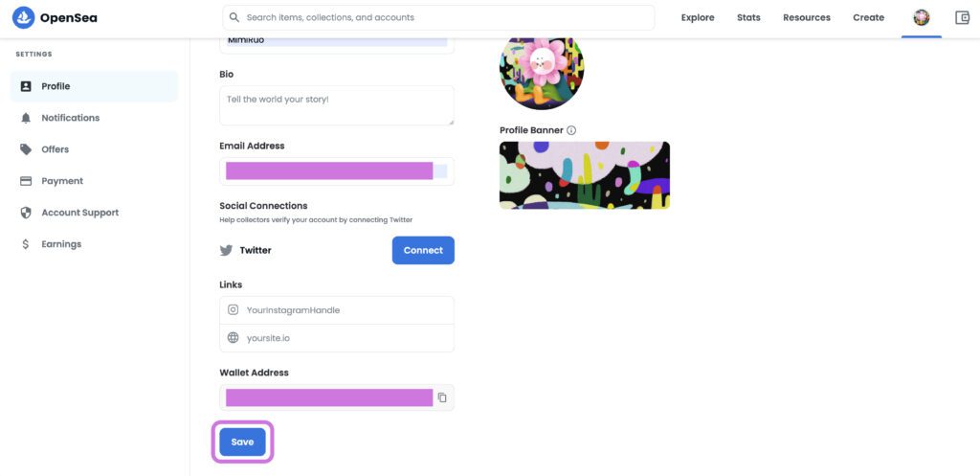Click the profile avatar in the navbar

pyautogui.click(x=922, y=17)
